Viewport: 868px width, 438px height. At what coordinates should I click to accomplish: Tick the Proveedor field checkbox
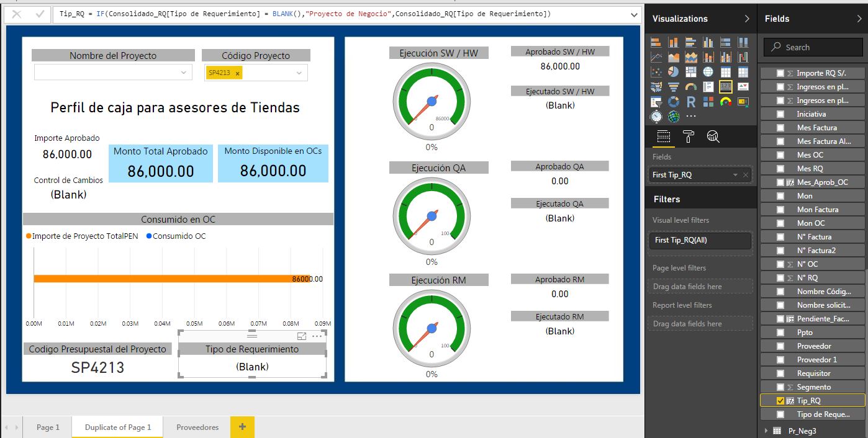pyautogui.click(x=780, y=346)
